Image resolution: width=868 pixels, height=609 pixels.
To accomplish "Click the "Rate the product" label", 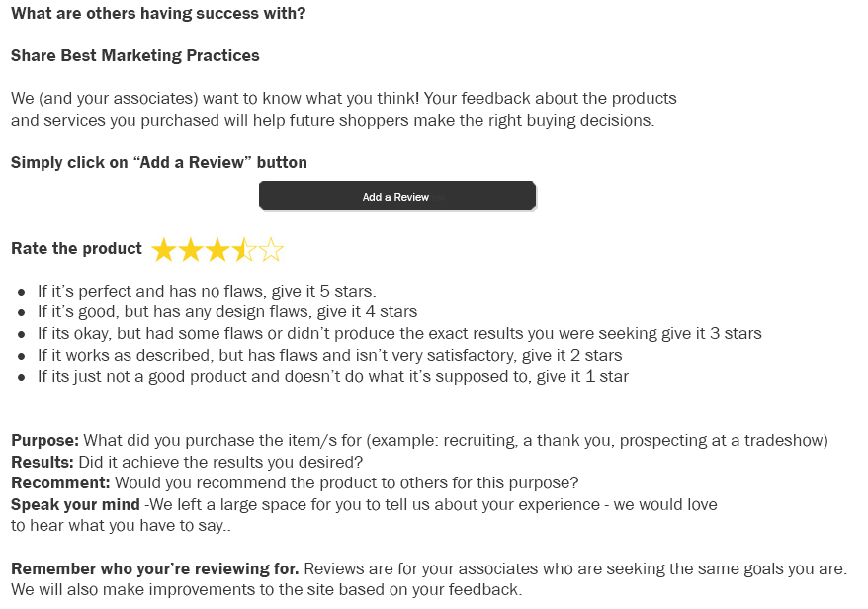I will (x=76, y=249).
